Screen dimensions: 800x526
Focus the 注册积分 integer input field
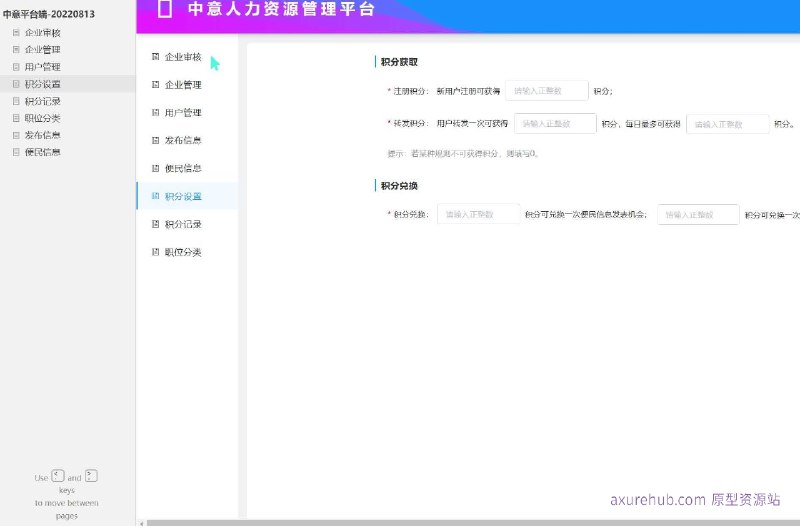[546, 91]
